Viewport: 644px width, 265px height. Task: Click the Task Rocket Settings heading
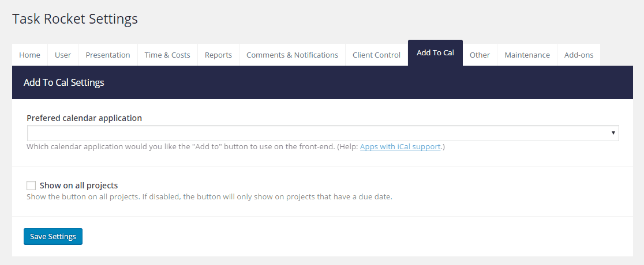coord(75,19)
